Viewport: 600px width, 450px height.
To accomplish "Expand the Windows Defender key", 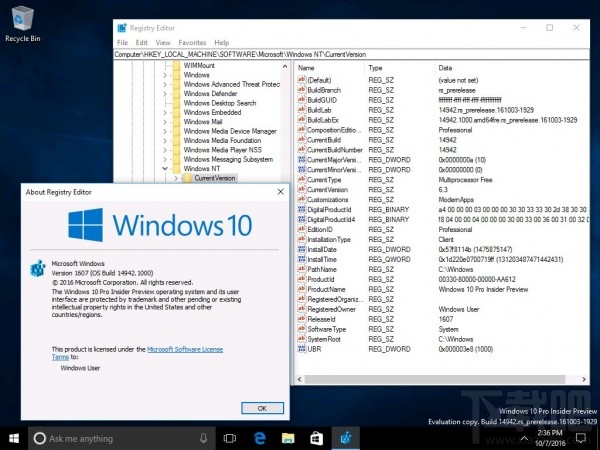I will coord(165,94).
